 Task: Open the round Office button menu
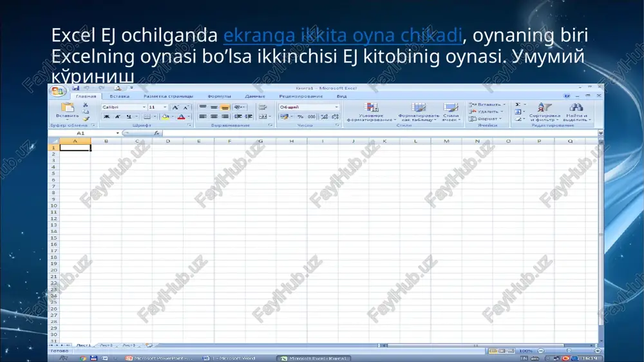click(x=57, y=91)
